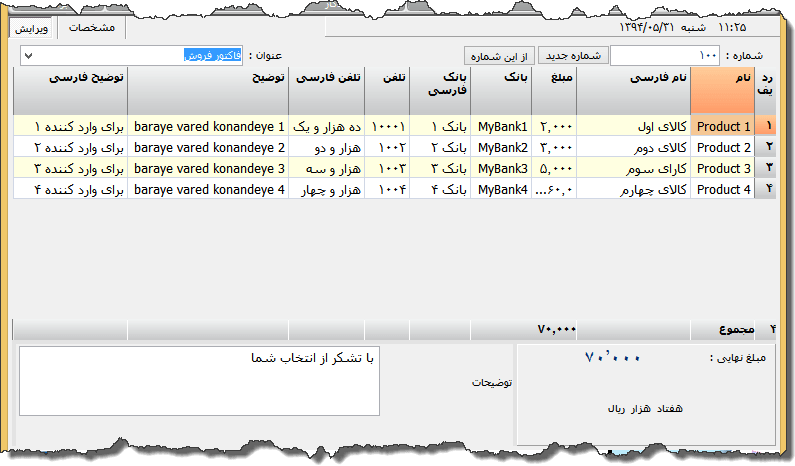The image size is (795, 466).
Task: Open the مشخصات tab
Action: coord(91,27)
